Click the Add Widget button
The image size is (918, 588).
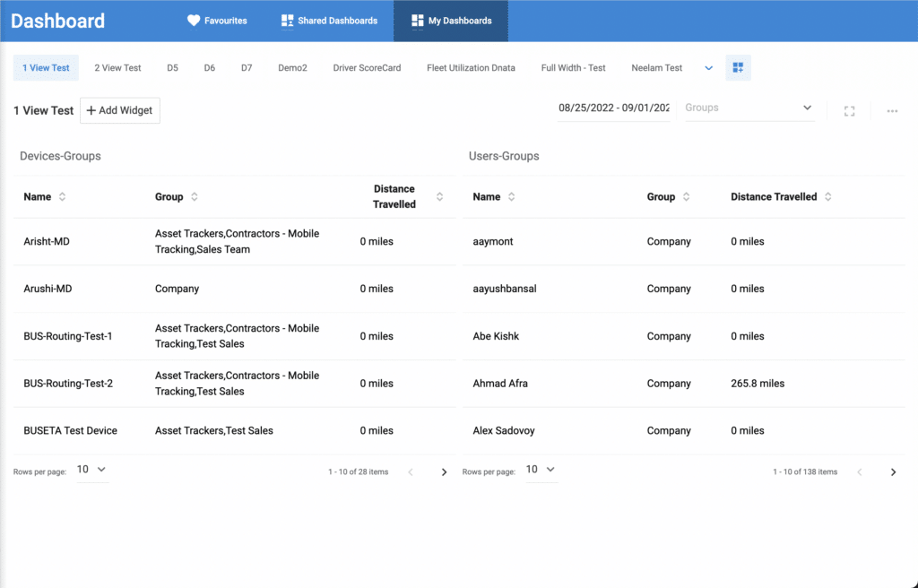(x=120, y=110)
